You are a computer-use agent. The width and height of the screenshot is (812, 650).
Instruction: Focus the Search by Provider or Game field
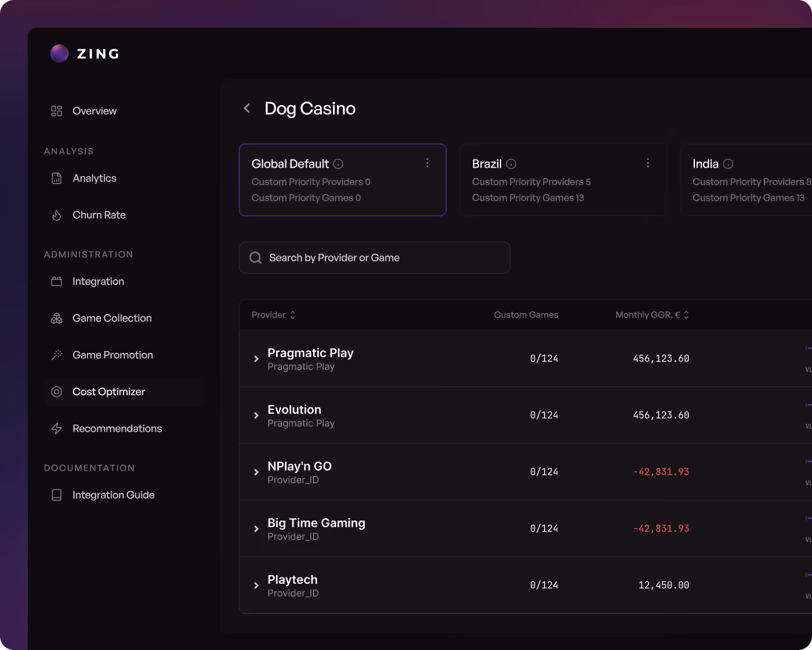coord(375,258)
